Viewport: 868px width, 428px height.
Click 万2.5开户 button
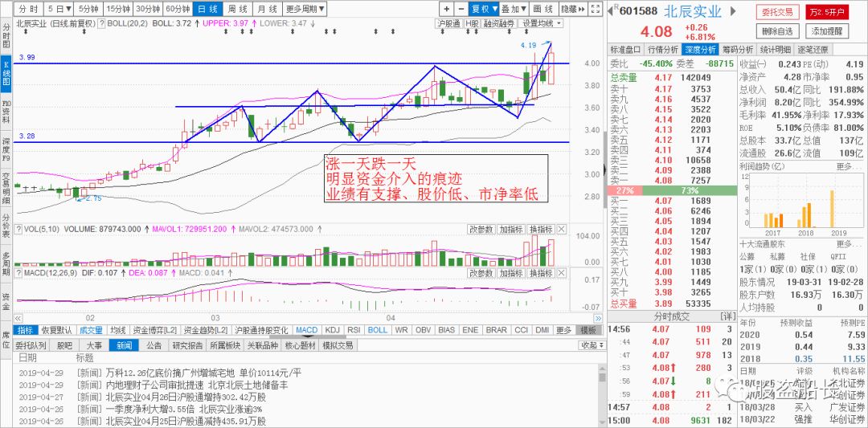coord(826,11)
